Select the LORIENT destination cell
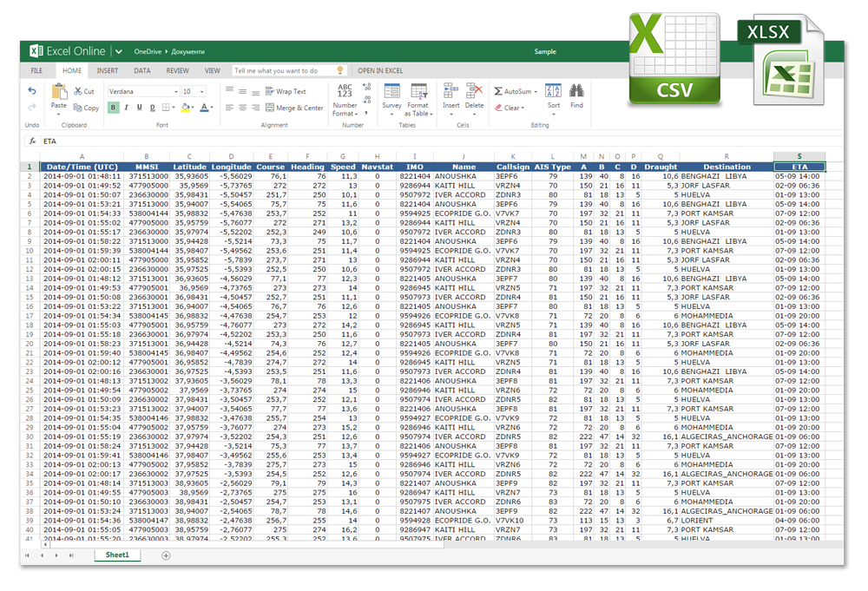Screen dimensions: 868x591 (727, 521)
